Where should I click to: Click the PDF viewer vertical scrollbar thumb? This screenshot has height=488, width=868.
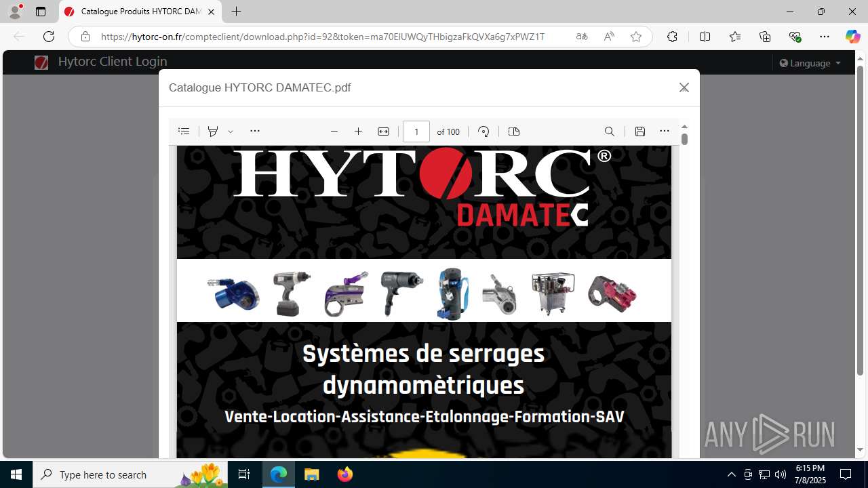[684, 139]
